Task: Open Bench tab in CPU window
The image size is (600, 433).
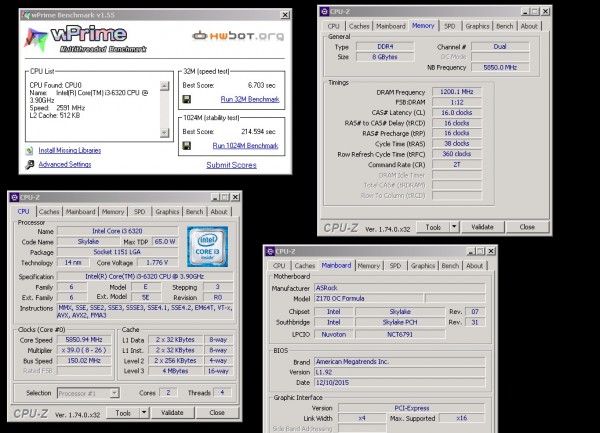Action: pos(194,212)
